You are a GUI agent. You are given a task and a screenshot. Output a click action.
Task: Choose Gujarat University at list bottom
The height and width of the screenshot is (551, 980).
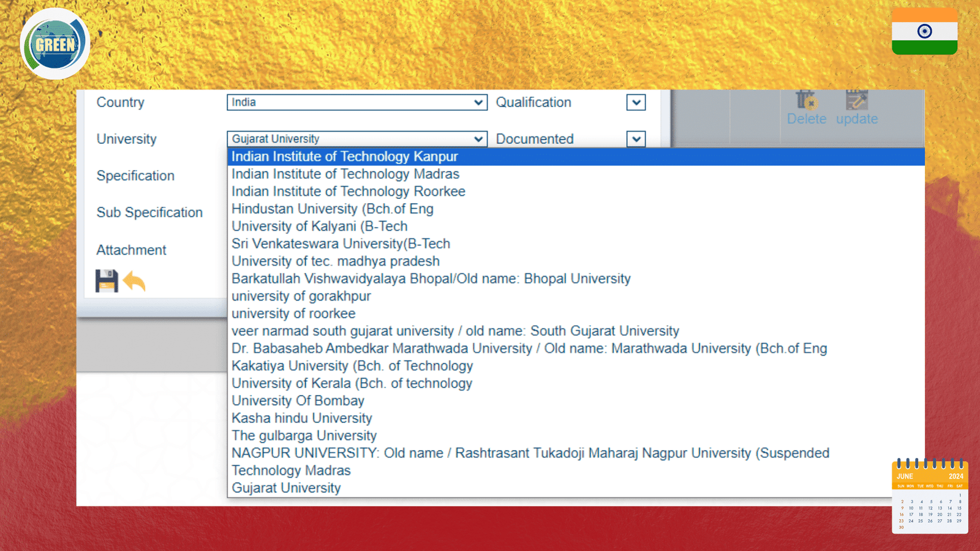coord(286,488)
